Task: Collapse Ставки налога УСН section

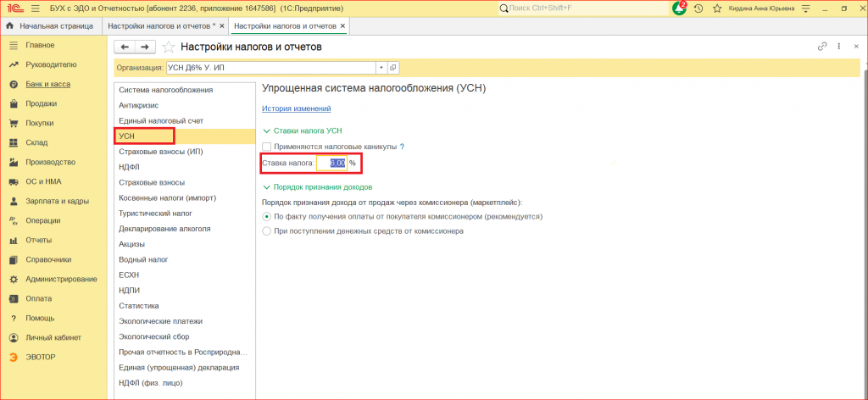Action: (267, 131)
